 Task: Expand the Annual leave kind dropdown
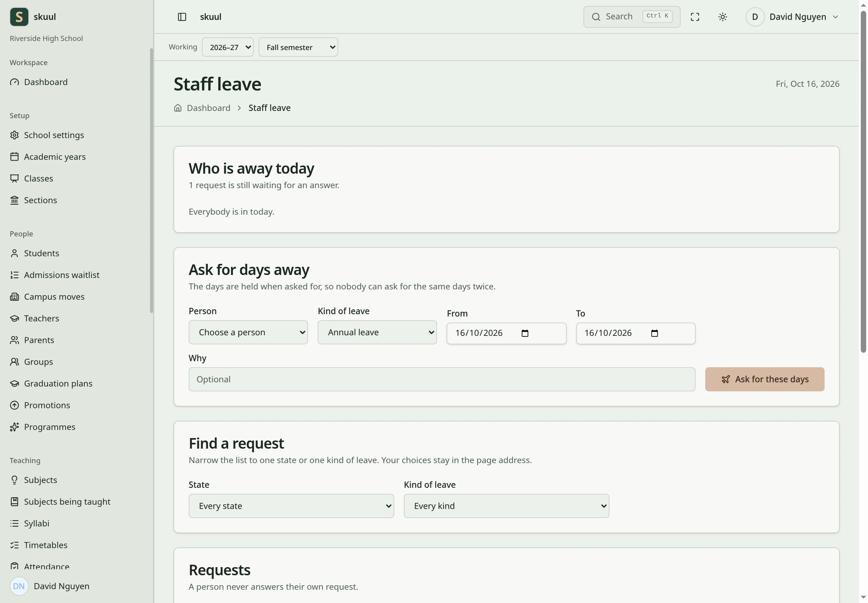coord(377,333)
